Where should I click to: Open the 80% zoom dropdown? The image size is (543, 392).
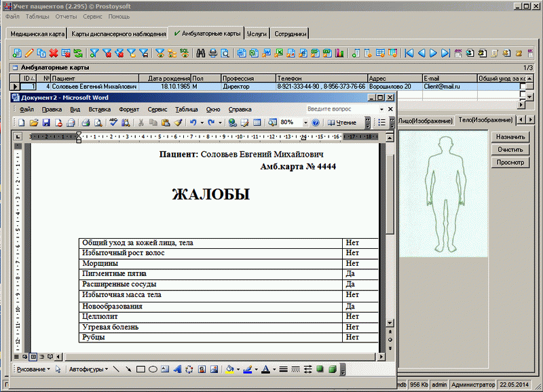(304, 123)
